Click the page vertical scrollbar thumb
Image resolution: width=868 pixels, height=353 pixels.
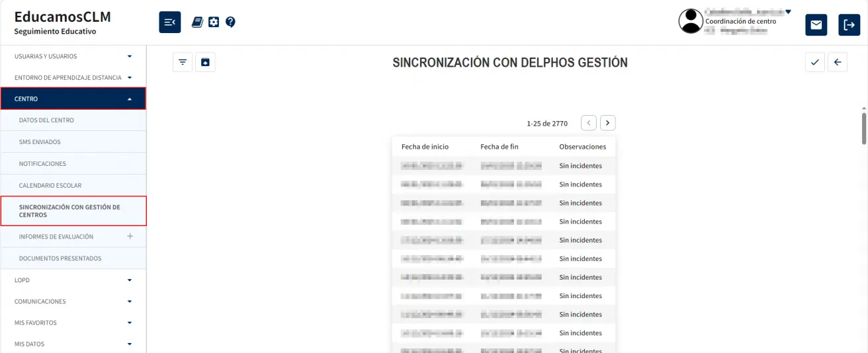coord(864,128)
